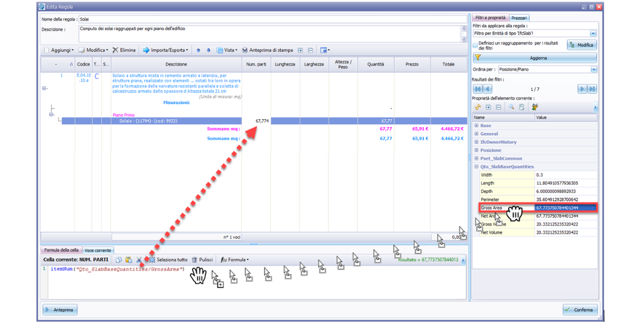The height and width of the screenshot is (322, 644).
Task: Click the Aggiorna filter button
Action: 535,58
